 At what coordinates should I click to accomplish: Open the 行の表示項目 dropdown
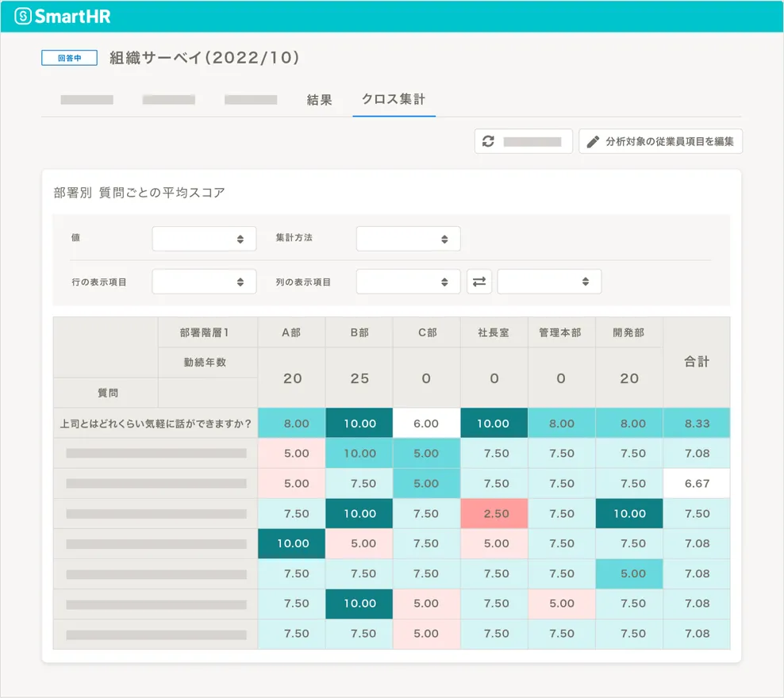pyautogui.click(x=204, y=281)
